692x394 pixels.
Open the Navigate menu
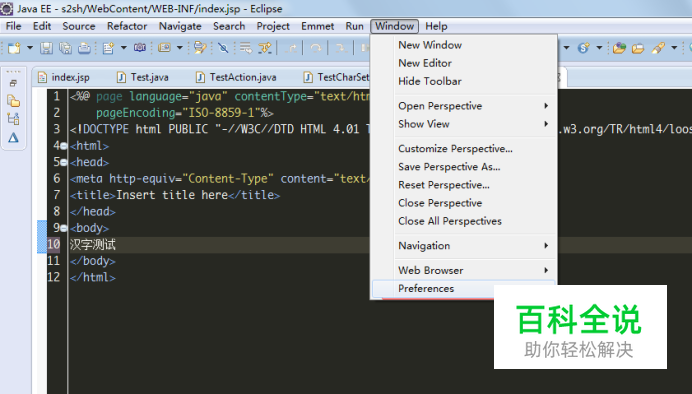[x=180, y=26]
